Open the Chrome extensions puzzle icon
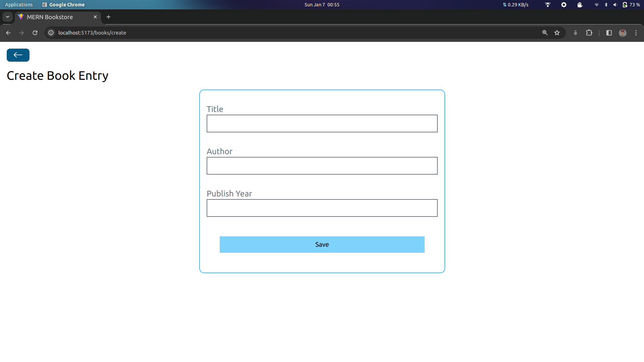This screenshot has width=644, height=362. coord(589,33)
